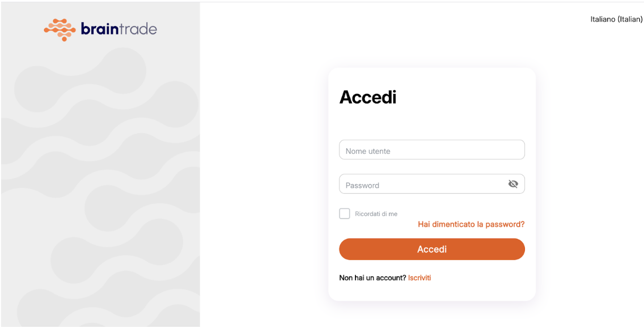Click the "Non hai un account?" text
Screen dimensions: 644x329
372,278
